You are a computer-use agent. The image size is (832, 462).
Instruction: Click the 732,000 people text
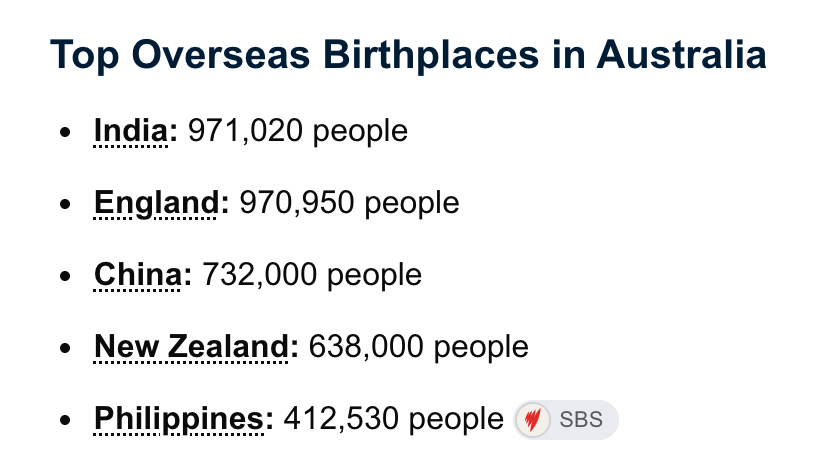click(312, 275)
